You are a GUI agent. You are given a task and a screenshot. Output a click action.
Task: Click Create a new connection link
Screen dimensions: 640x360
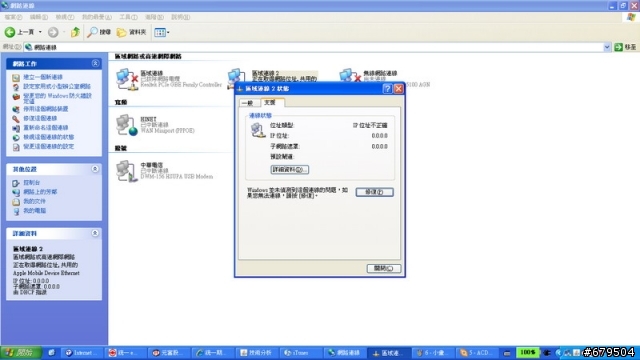(x=42, y=77)
